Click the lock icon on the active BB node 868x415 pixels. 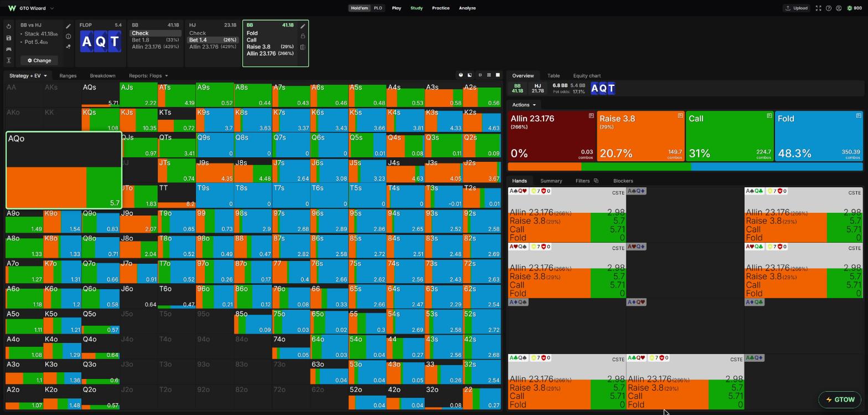point(303,36)
